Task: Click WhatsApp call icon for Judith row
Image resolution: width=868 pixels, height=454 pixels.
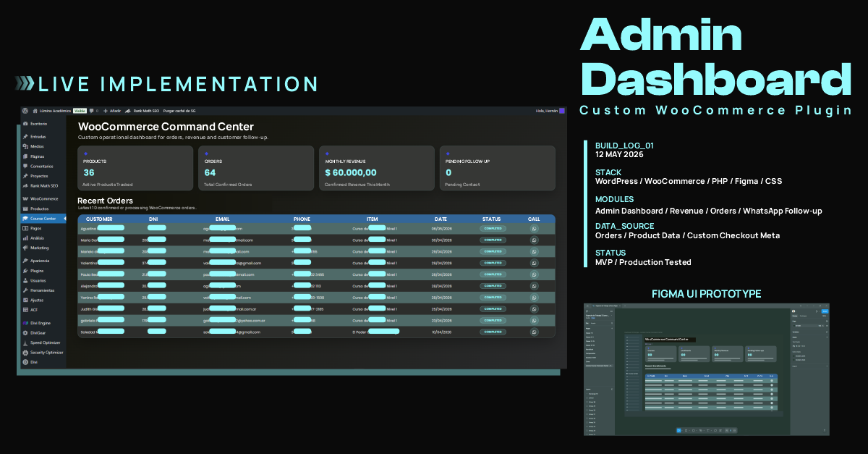Action: (x=534, y=309)
